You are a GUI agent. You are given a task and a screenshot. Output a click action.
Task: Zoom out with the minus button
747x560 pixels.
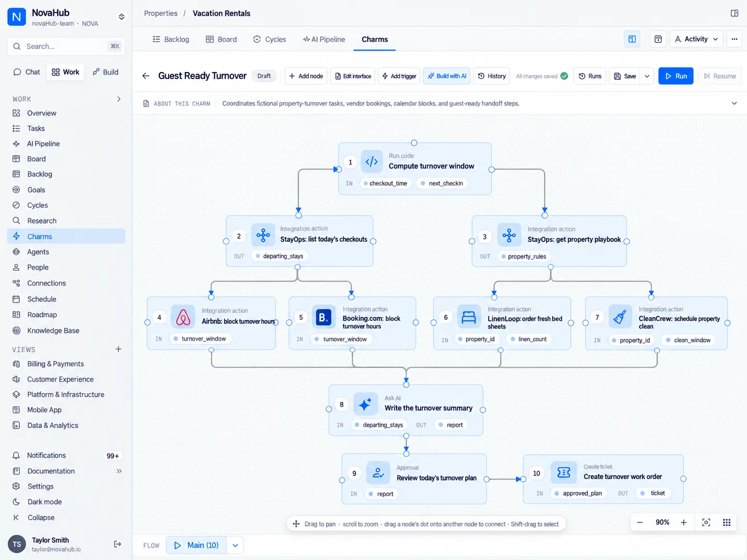click(x=640, y=522)
